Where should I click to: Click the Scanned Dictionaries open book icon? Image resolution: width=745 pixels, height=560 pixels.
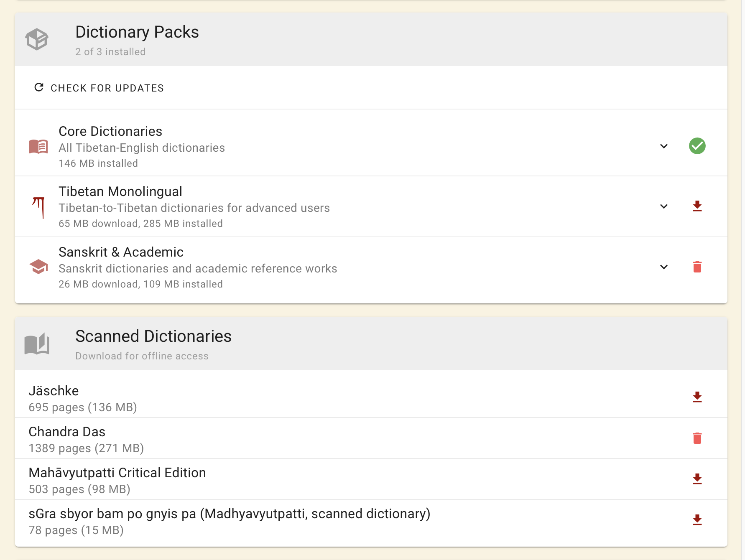click(x=38, y=344)
